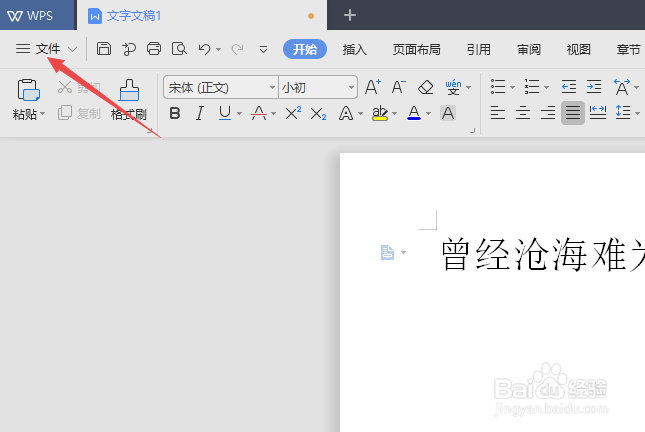645x432 pixels.
Task: Open Customize Quick Access Toolbar dropdown
Action: point(263,50)
